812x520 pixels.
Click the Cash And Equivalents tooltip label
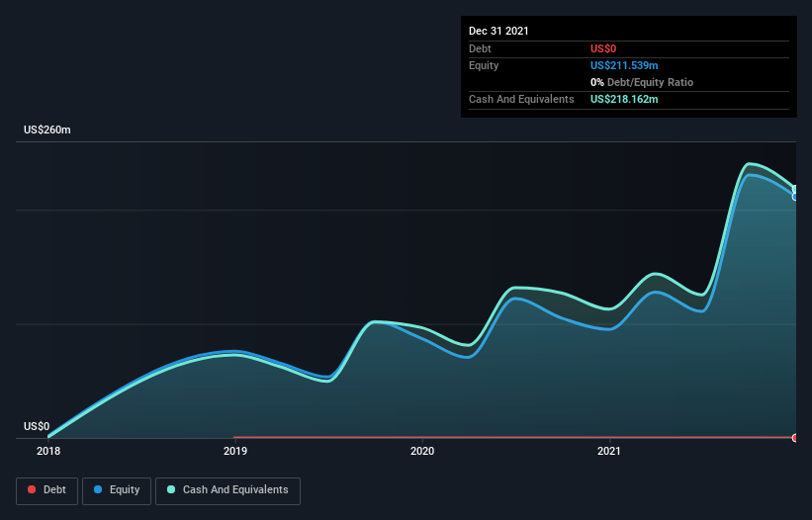pos(521,99)
